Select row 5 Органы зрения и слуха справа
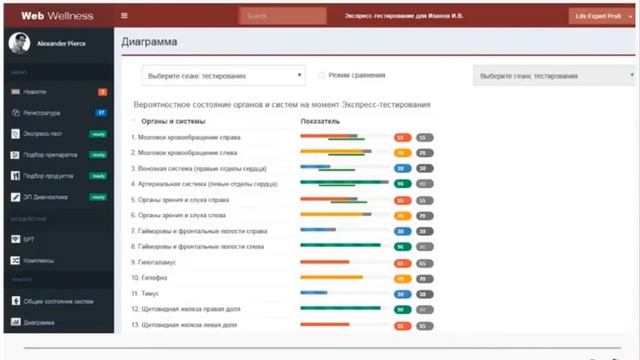 180,200
